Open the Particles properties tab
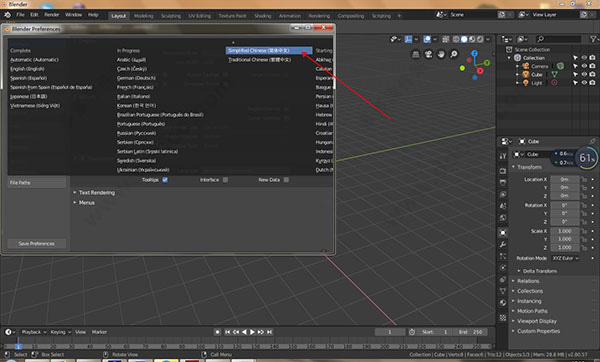 pos(503,256)
